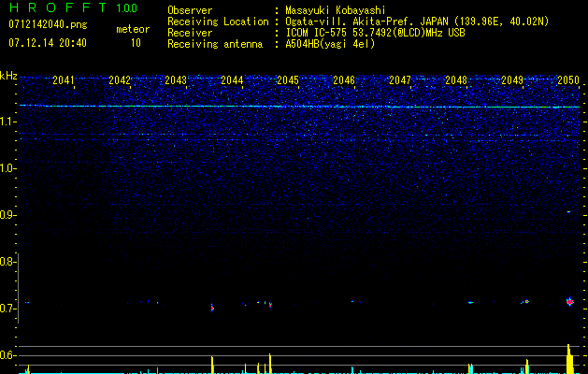
Task: Click the meteor count value 10
Action: coord(136,43)
